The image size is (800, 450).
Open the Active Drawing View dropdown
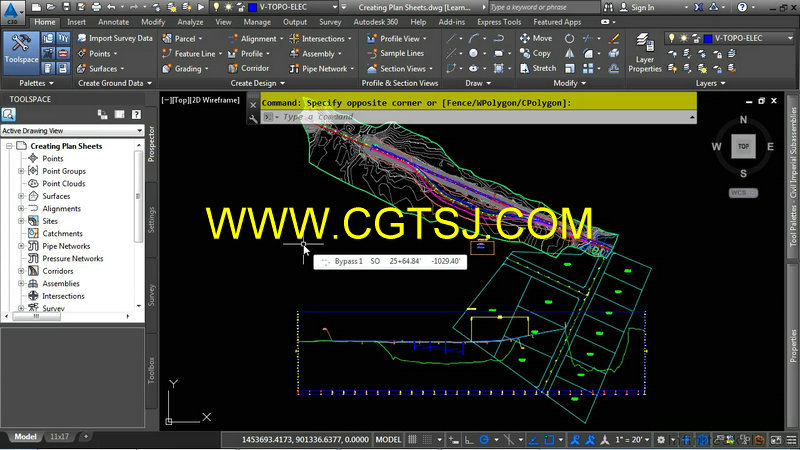72,131
